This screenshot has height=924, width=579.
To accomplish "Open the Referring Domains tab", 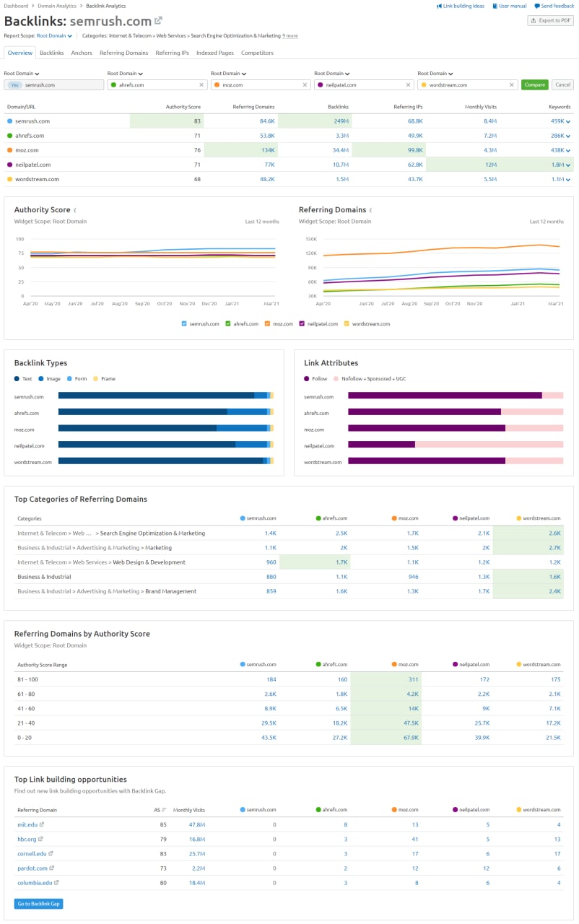I will pyautogui.click(x=123, y=53).
